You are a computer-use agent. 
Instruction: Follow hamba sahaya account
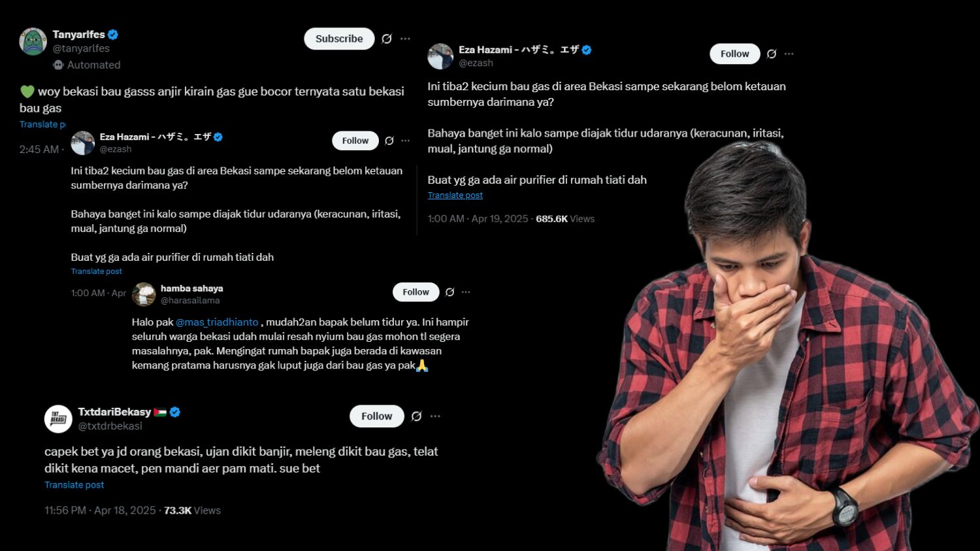pos(416,292)
